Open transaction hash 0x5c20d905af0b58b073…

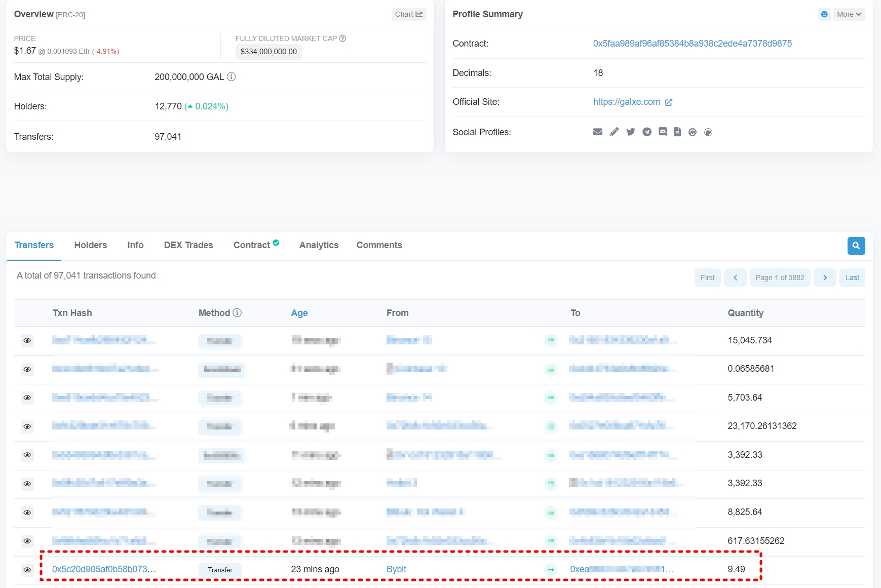point(104,569)
